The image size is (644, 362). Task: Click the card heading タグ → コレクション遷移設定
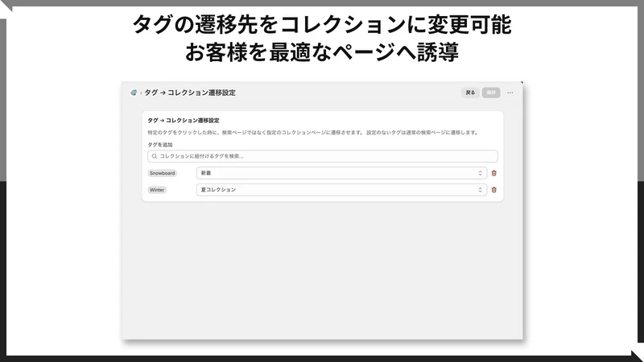pos(184,121)
